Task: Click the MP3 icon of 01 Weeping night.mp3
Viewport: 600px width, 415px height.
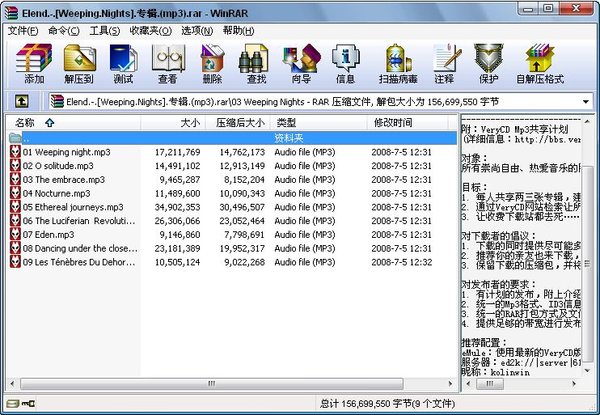Action: point(15,152)
